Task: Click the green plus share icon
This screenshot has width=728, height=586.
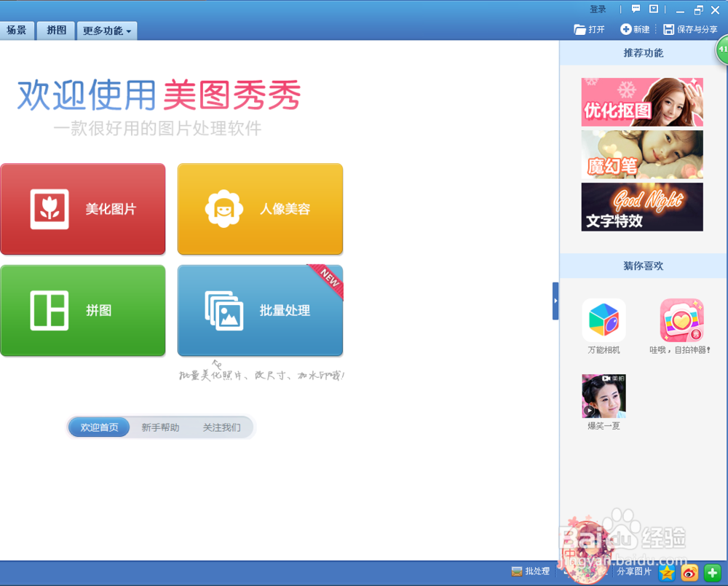Action: tap(712, 573)
